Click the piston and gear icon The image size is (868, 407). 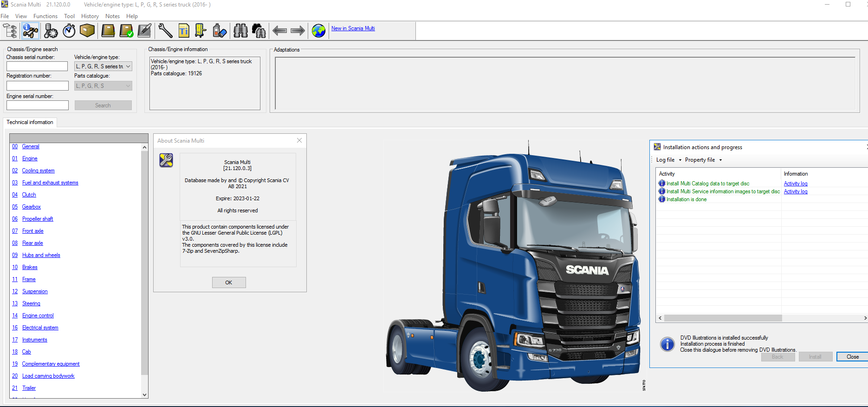point(51,31)
